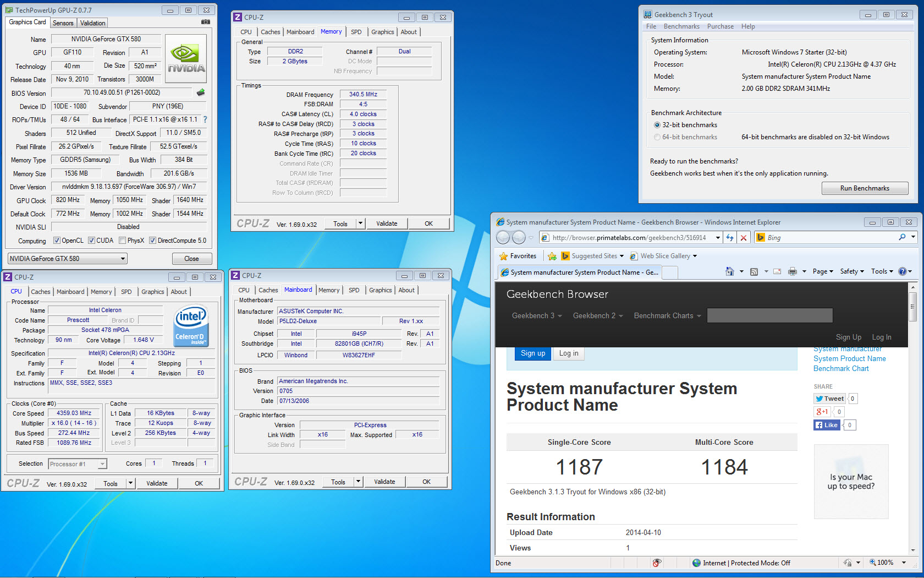Switch to Sensors tab in GPU-Z

(x=63, y=23)
